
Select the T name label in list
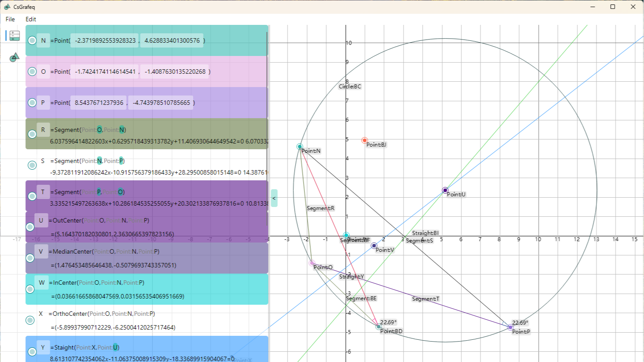[43, 192]
